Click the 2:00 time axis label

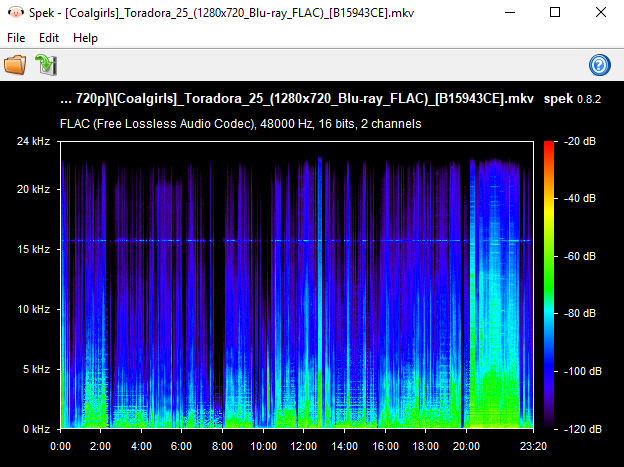pyautogui.click(x=100, y=446)
